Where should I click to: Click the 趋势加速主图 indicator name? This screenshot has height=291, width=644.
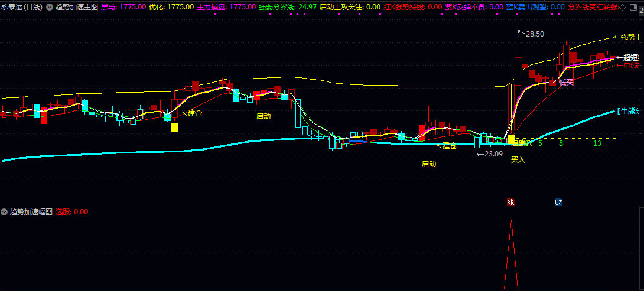pos(76,7)
